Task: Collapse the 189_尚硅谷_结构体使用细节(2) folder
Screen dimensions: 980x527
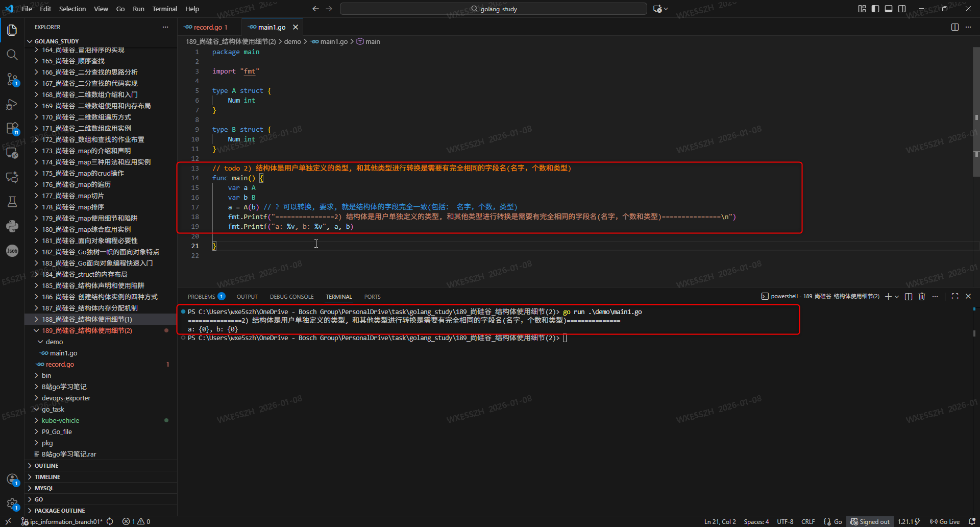Action: 87,330
